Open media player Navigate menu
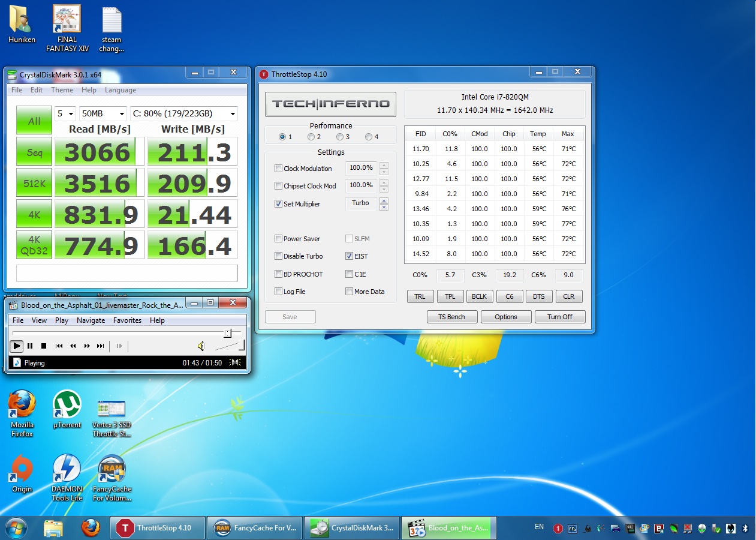 click(x=91, y=320)
